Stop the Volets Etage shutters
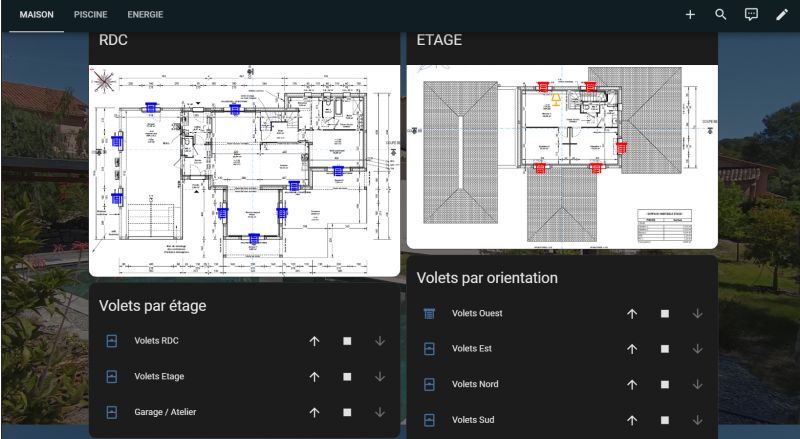The image size is (800, 439). tap(347, 377)
